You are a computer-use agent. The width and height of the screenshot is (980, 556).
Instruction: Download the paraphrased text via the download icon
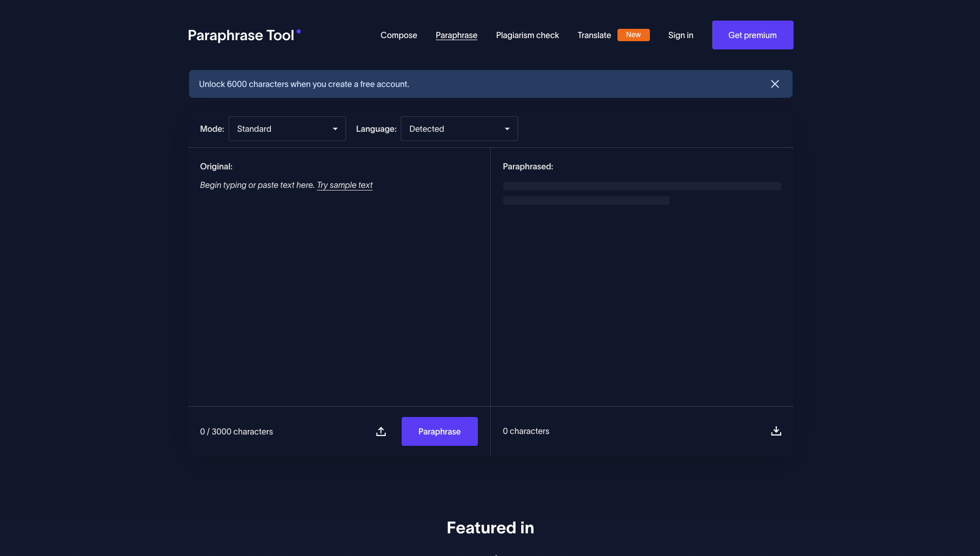(776, 431)
